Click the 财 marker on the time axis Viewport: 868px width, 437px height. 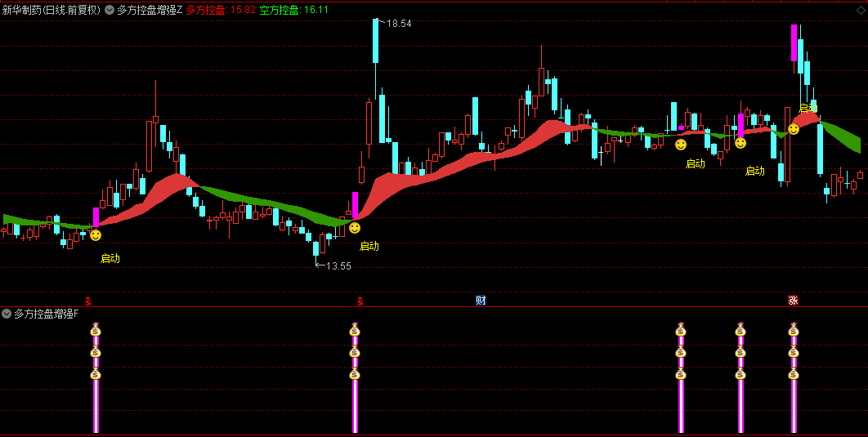pyautogui.click(x=481, y=301)
